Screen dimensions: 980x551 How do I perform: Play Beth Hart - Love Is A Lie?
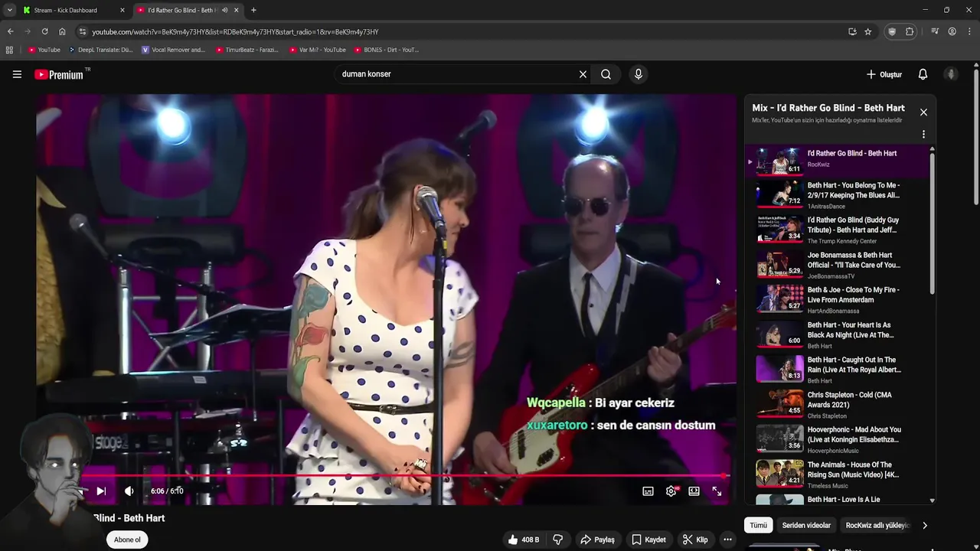tap(837, 500)
